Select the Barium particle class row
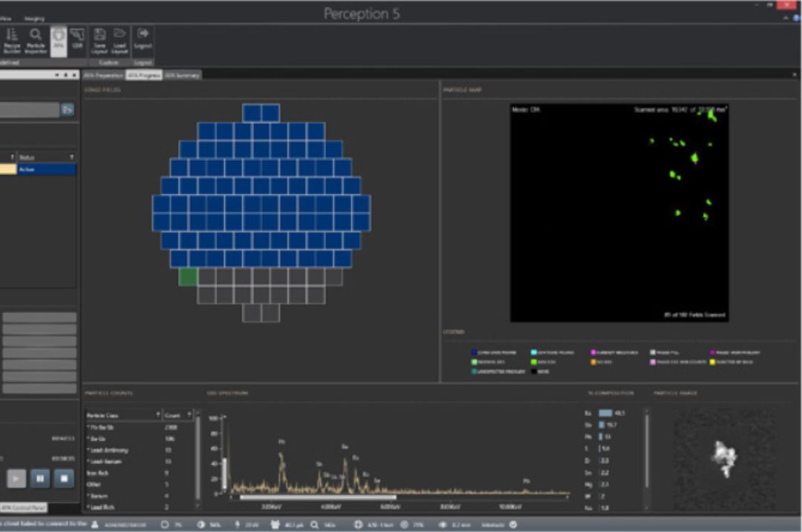The image size is (802, 532). (x=138, y=496)
